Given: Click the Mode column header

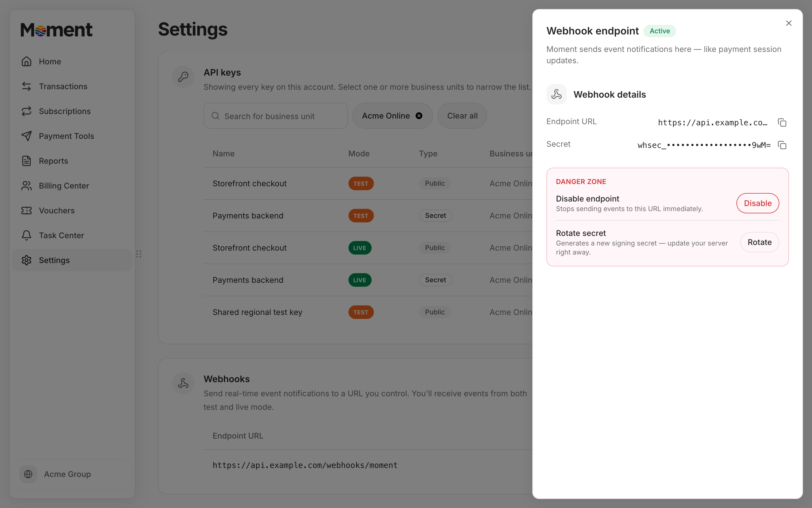Looking at the screenshot, I should click(x=359, y=154).
